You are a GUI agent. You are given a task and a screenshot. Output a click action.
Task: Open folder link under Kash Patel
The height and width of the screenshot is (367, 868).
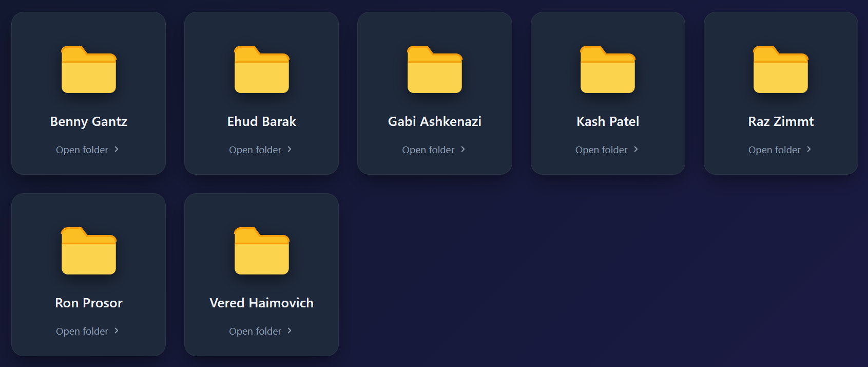(x=607, y=150)
